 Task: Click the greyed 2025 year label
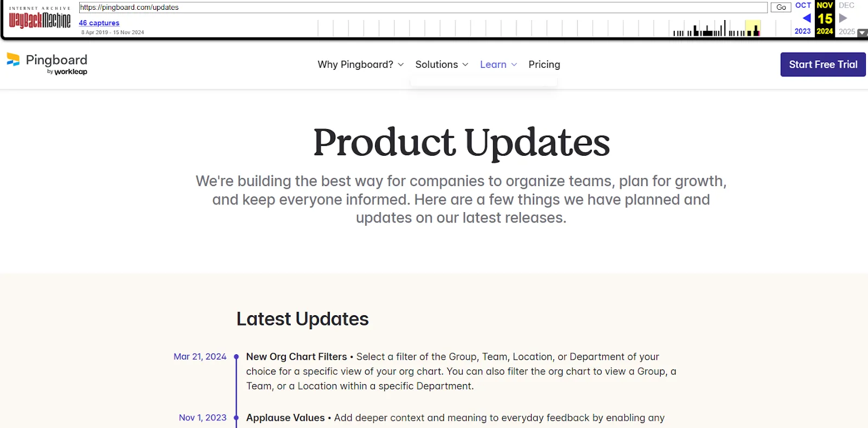[x=847, y=31]
